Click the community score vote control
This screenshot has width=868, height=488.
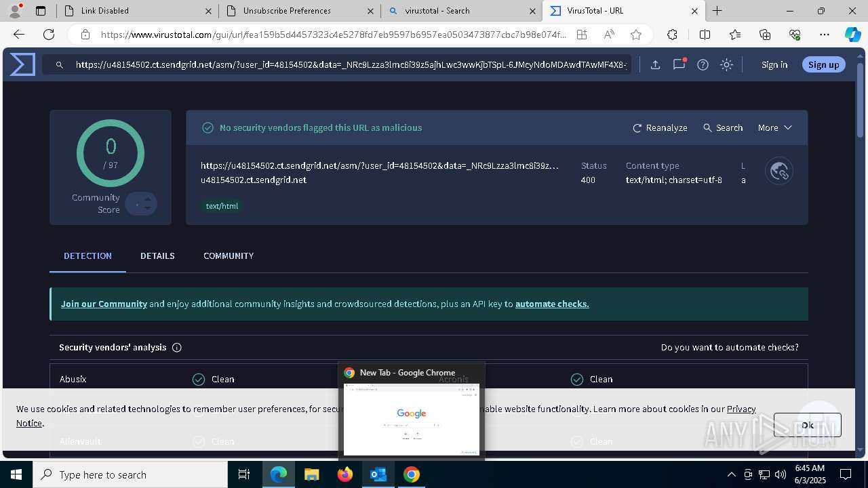(142, 203)
